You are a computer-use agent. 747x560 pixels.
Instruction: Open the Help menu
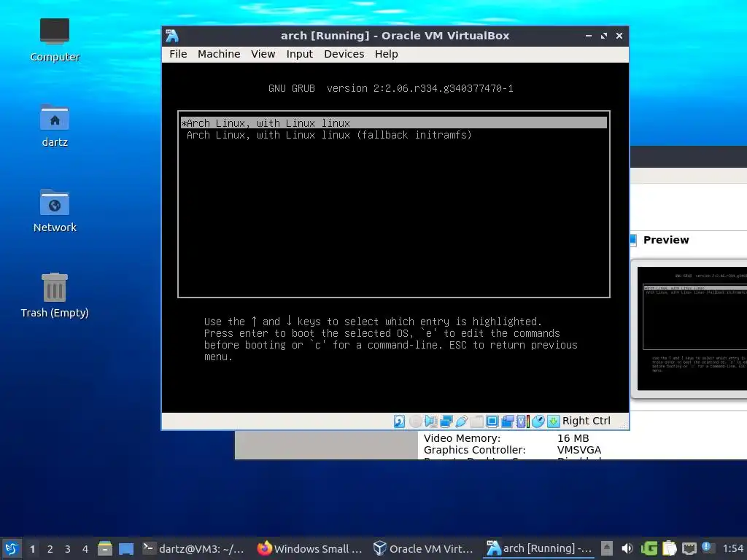[x=387, y=54]
